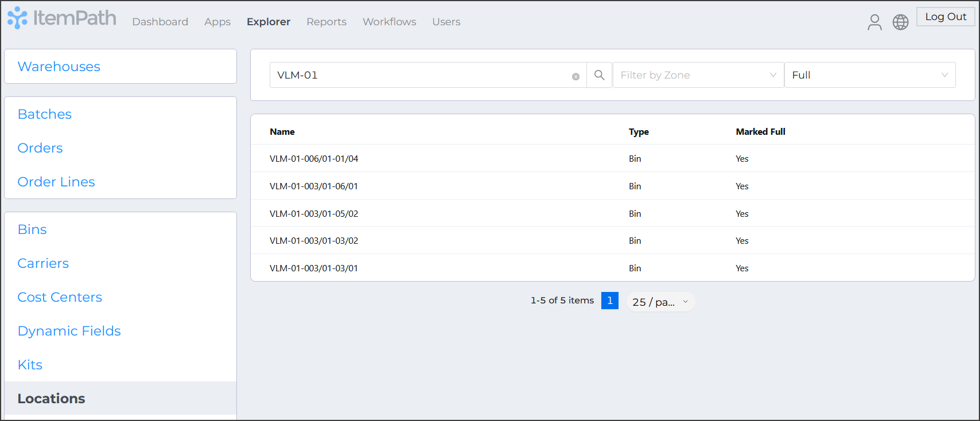Go to Orders in sidebar
980x421 pixels.
[40, 148]
